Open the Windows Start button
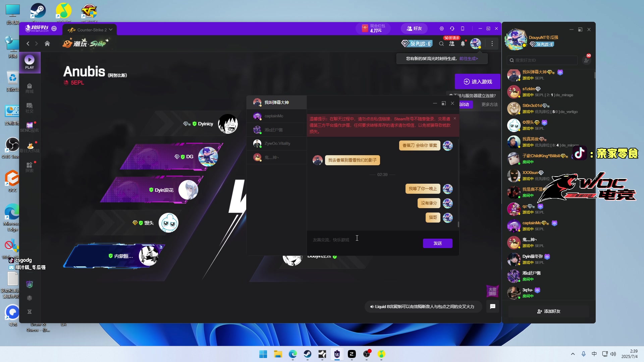This screenshot has width=644, height=362. [263, 354]
